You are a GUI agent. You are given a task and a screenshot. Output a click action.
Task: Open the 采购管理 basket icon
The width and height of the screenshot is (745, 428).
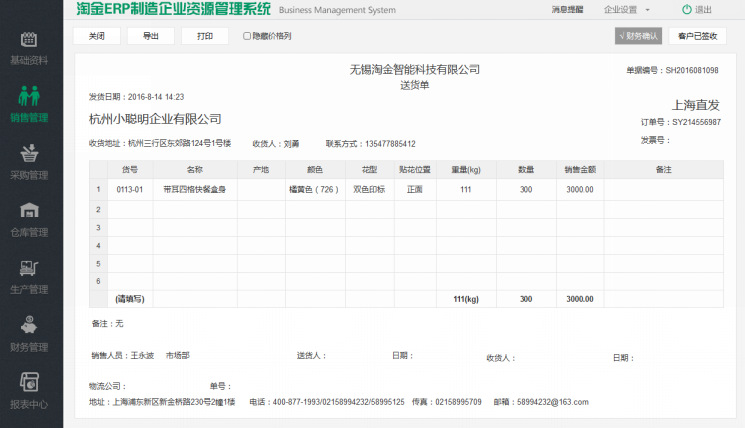coord(29,154)
